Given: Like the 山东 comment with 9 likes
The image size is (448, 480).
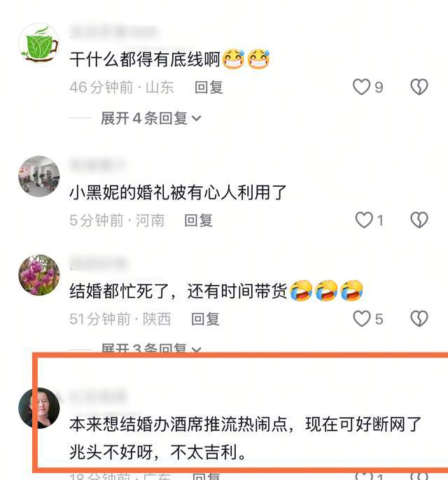Looking at the screenshot, I should (x=362, y=87).
